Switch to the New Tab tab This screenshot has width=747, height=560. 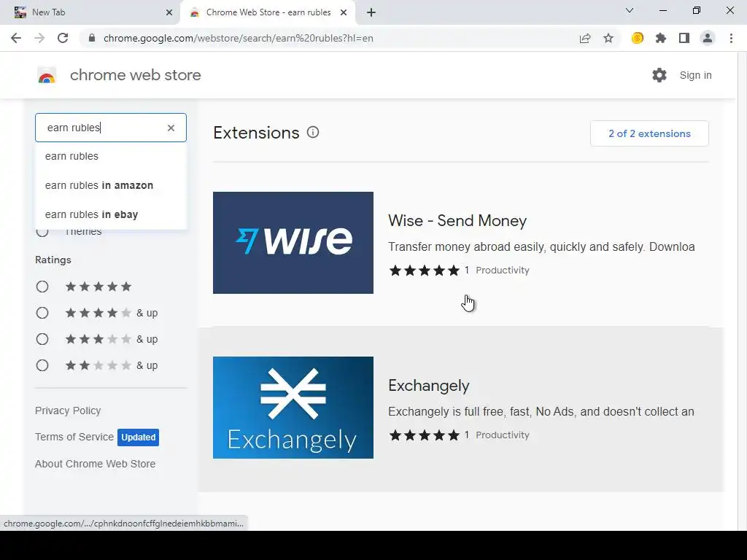90,12
